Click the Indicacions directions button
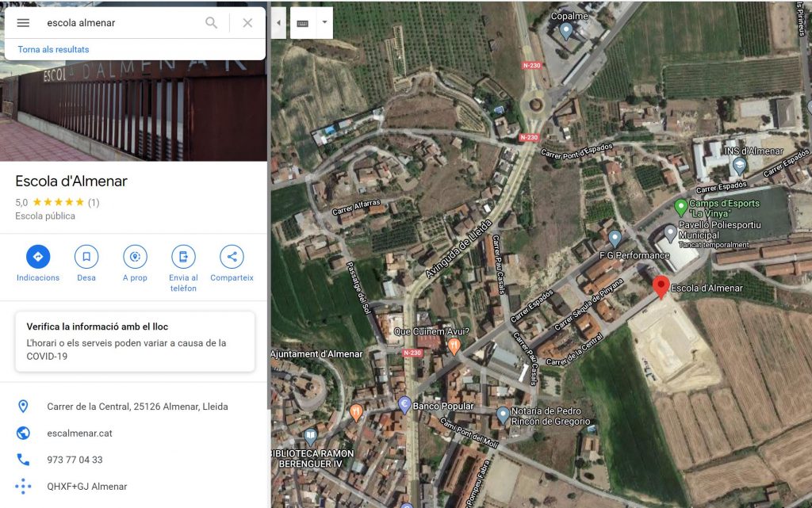812x508 pixels. [x=37, y=257]
